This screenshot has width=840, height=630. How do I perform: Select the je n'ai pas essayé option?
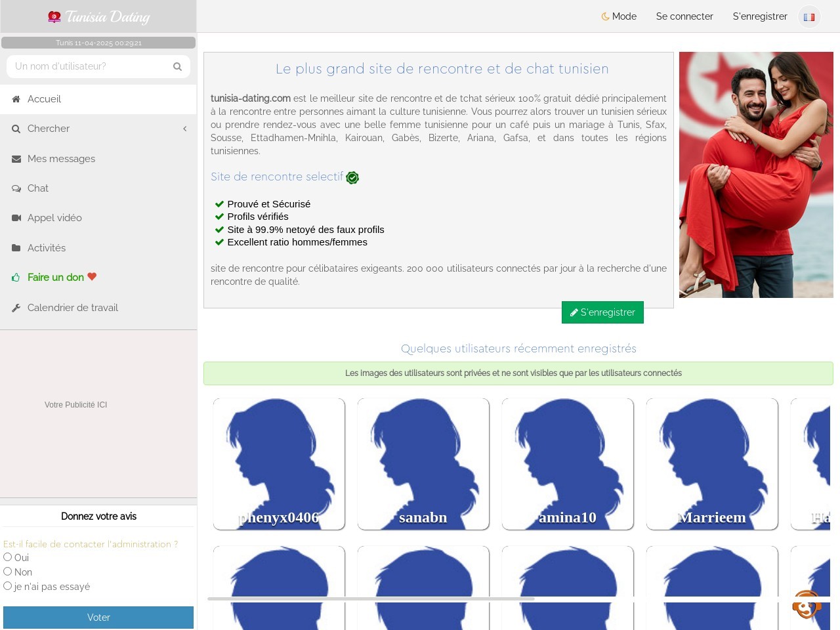(8, 585)
